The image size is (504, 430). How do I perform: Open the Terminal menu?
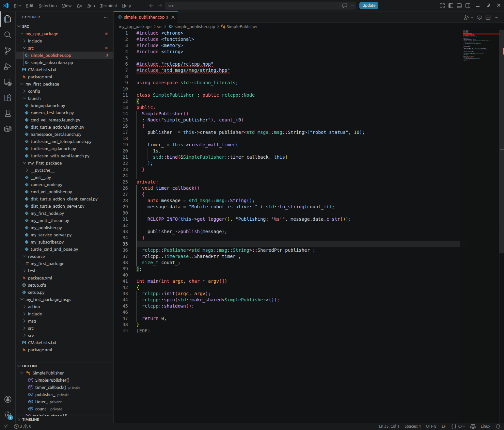point(108,6)
